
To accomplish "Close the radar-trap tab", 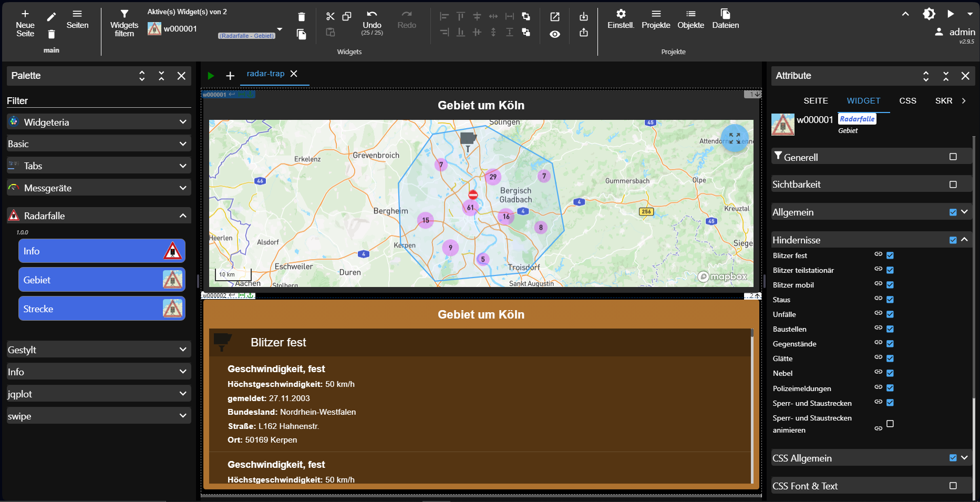I will point(294,74).
